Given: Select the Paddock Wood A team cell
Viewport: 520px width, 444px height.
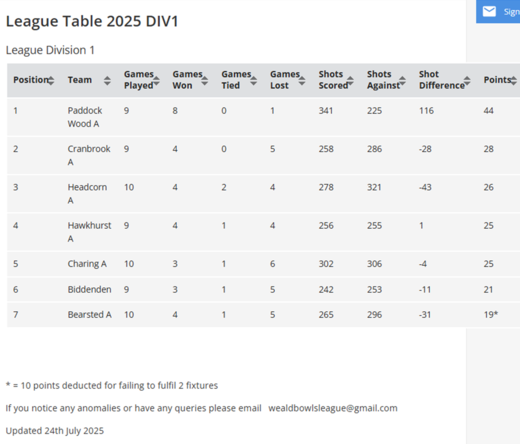Looking at the screenshot, I should (x=85, y=117).
